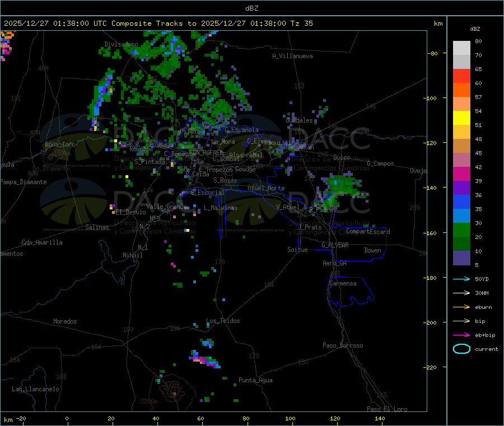
Task: Pick the dark blue swatch in dBZ scale
Action: click(461, 202)
